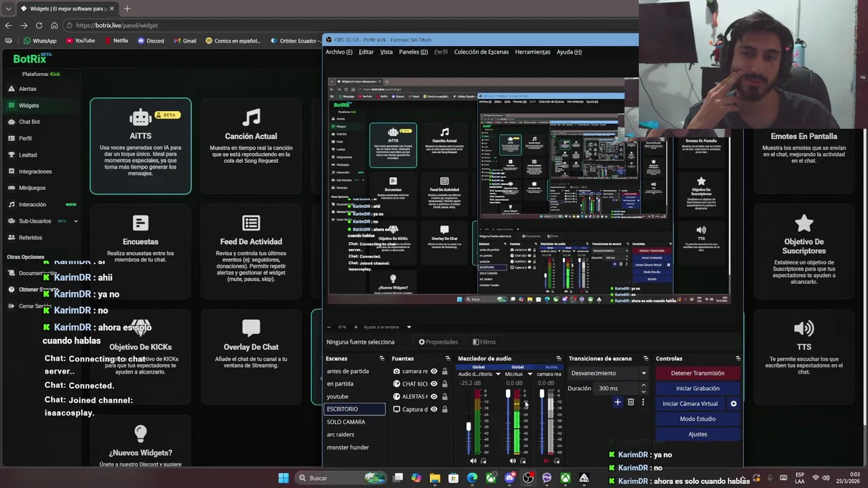Hide the Captura source
The height and width of the screenshot is (488, 868).
[x=434, y=409]
